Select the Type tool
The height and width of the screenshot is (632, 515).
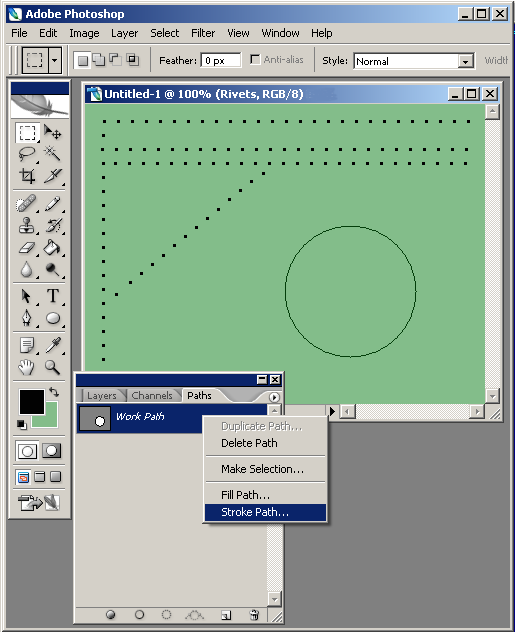pos(53,296)
